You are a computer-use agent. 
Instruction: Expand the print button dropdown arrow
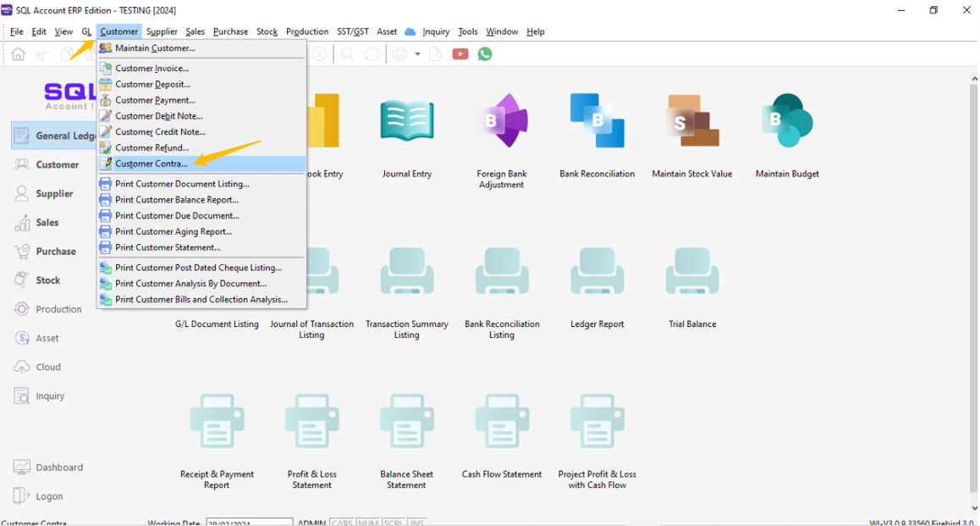pyautogui.click(x=417, y=54)
